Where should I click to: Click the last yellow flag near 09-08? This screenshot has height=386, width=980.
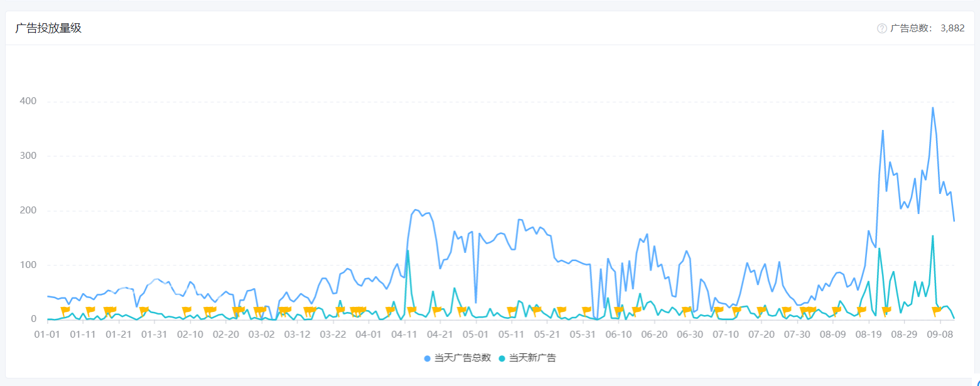[x=937, y=311]
